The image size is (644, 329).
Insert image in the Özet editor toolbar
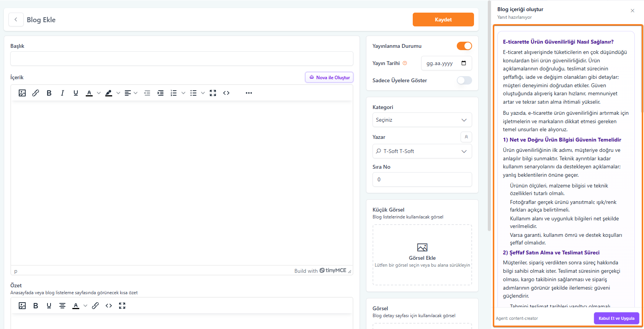(x=22, y=306)
